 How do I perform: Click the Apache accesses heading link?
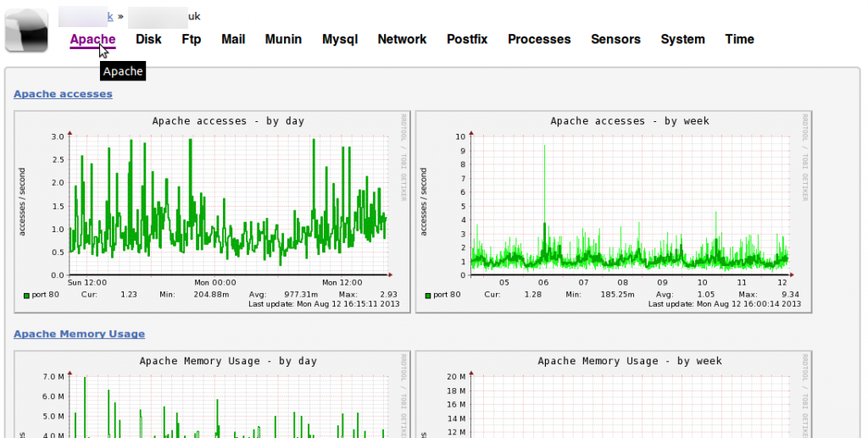(x=63, y=94)
